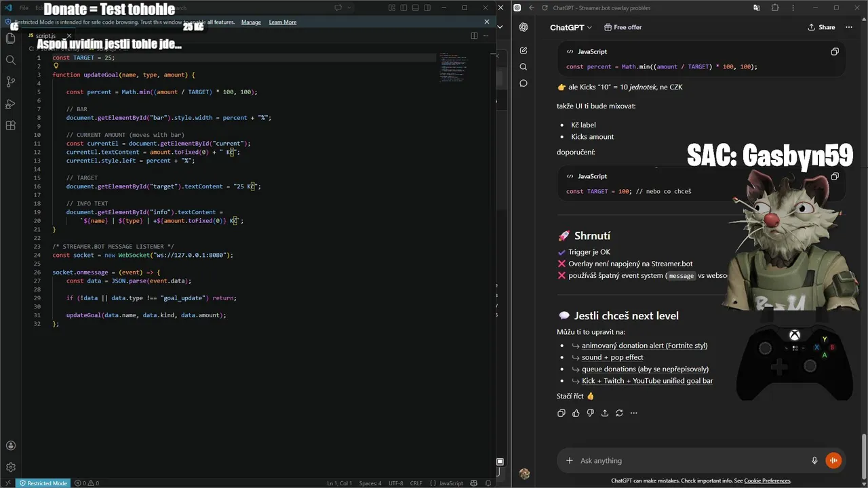The image size is (868, 488).
Task: Change the Spaces: 4 indentation setting
Action: [370, 483]
